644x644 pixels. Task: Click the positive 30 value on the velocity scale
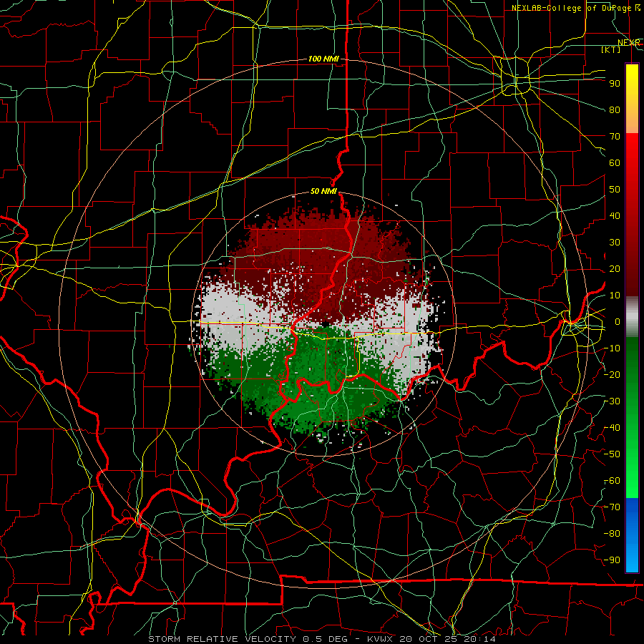(615, 243)
